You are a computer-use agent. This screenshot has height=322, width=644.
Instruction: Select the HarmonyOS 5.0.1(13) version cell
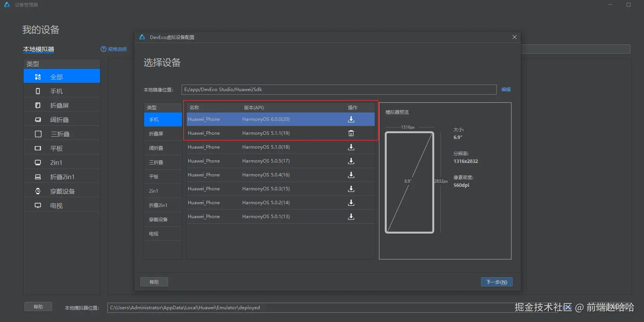pyautogui.click(x=266, y=217)
